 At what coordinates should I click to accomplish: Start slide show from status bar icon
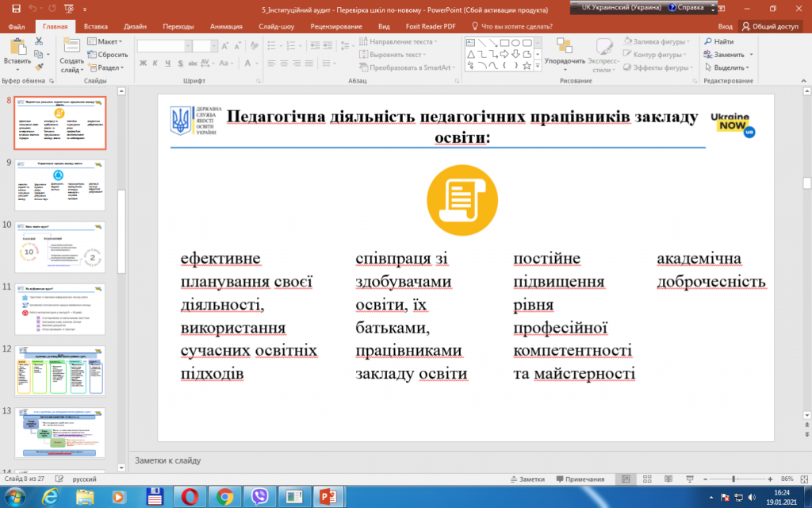[689, 479]
